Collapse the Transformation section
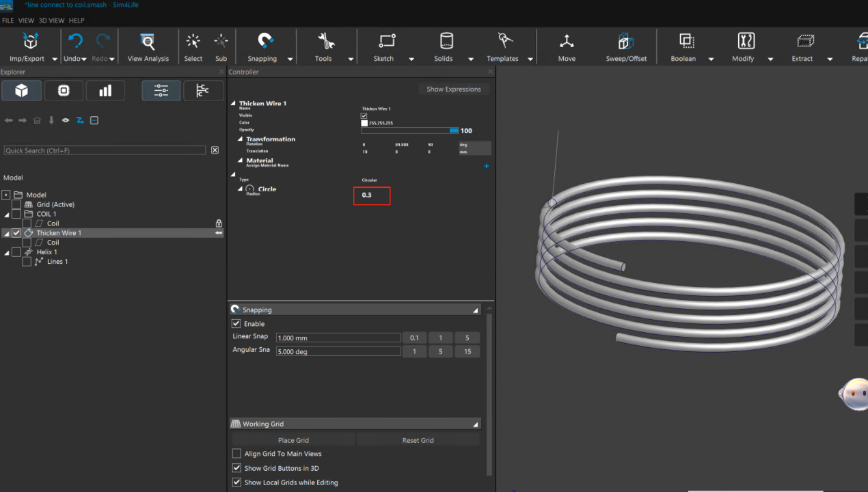The width and height of the screenshot is (868, 492). point(241,139)
